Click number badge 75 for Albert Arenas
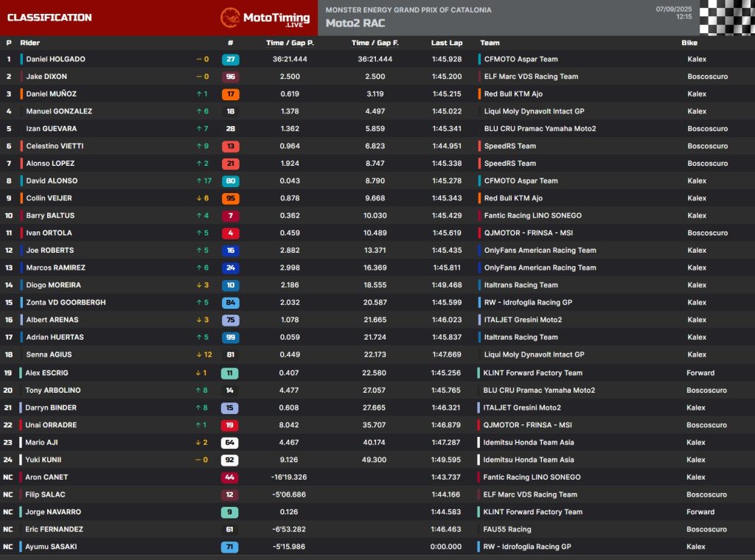The image size is (755, 560). (x=231, y=320)
